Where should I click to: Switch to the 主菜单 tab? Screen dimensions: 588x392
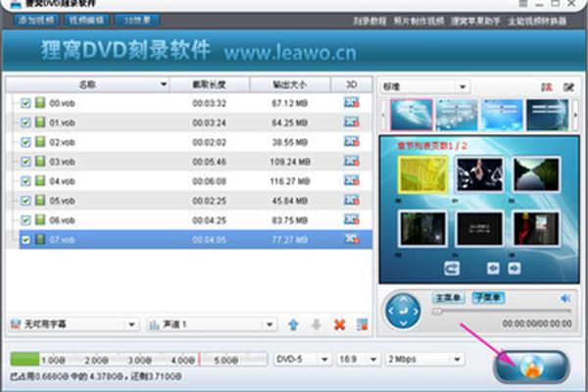click(x=449, y=298)
